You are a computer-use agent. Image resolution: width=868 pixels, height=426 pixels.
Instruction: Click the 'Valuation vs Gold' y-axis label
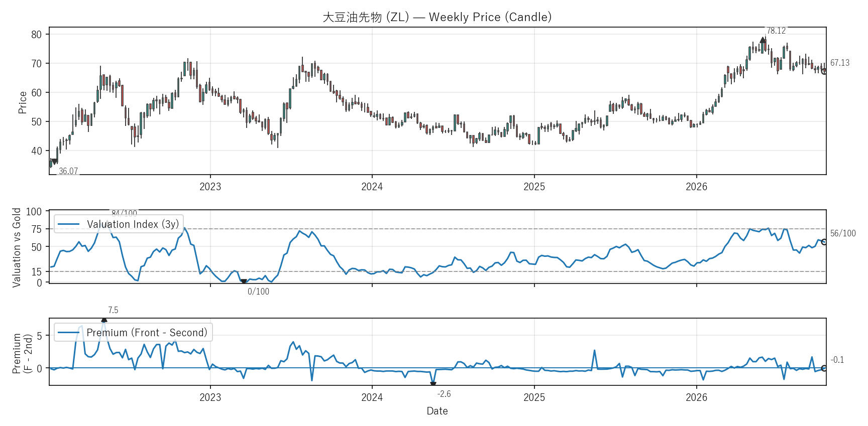17,247
